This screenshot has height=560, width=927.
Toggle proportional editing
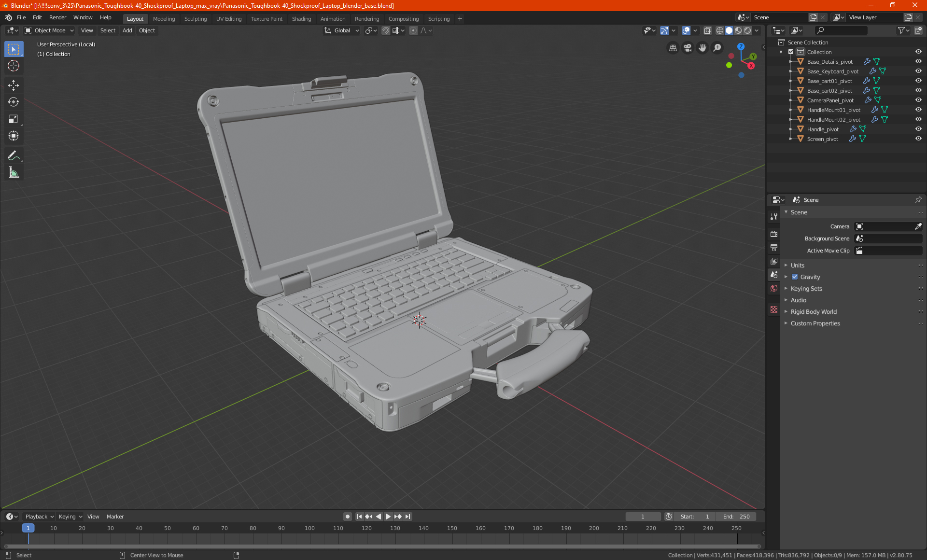[x=413, y=30]
